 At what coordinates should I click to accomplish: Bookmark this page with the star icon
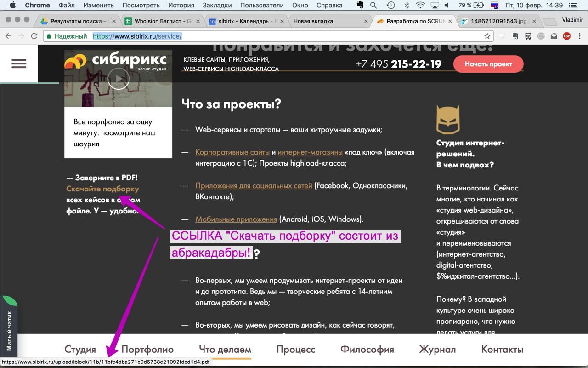pyautogui.click(x=487, y=36)
